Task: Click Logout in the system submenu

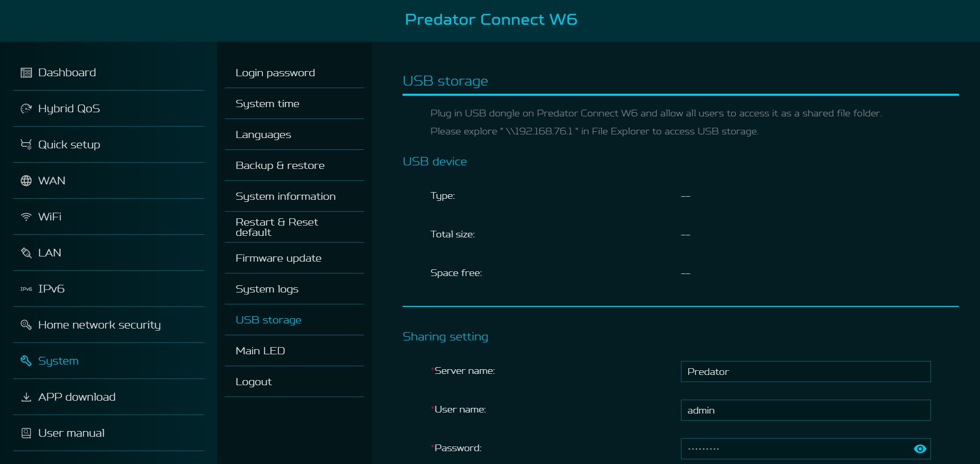Action: point(254,382)
